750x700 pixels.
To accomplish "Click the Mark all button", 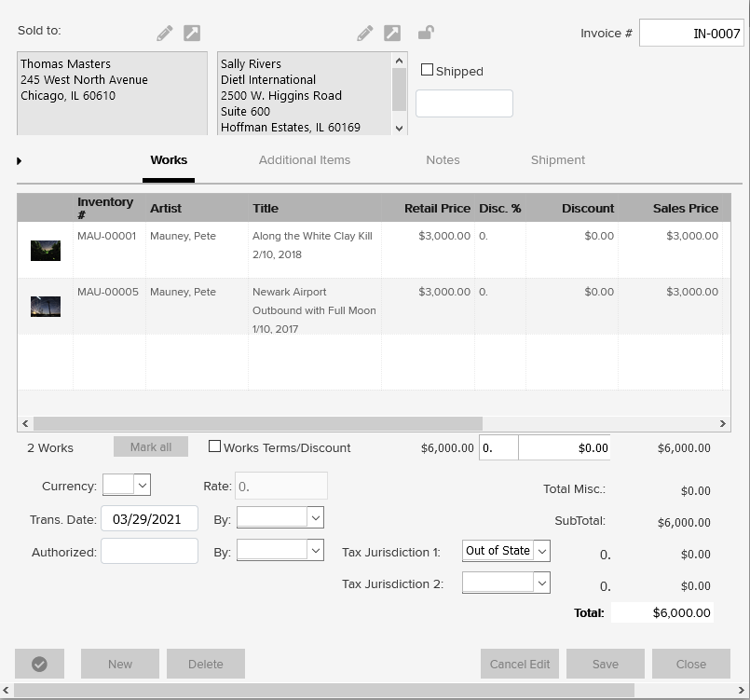I will coord(151,446).
